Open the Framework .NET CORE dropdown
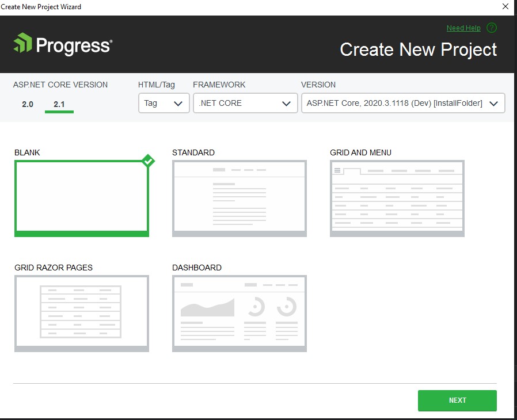Screen dimensions: 517x420 (x=245, y=103)
